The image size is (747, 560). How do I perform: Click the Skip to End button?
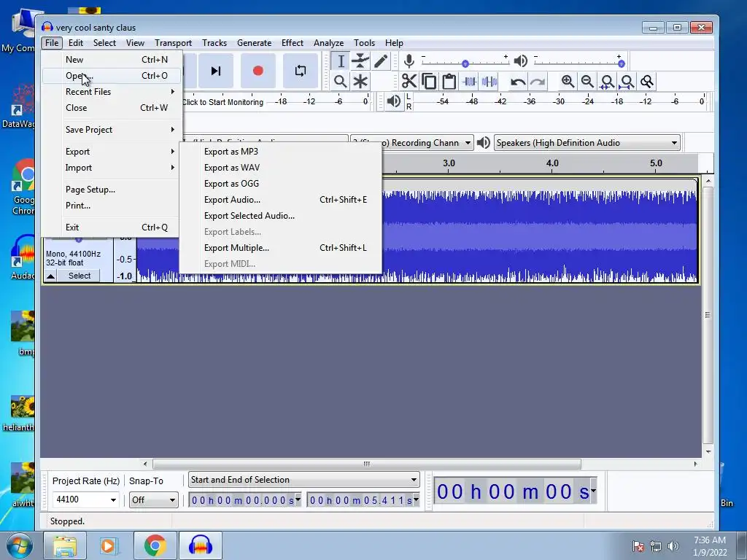216,71
